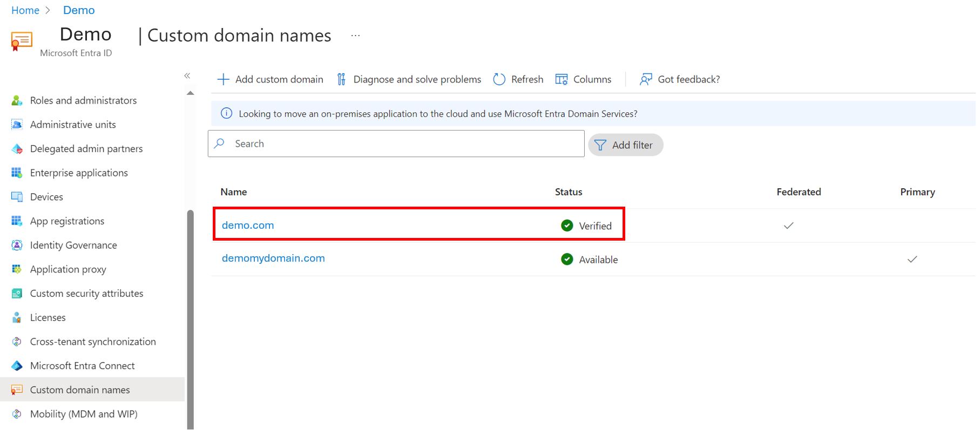Image resolution: width=980 pixels, height=430 pixels.
Task: Click the Got feedback person icon
Action: [x=646, y=79]
